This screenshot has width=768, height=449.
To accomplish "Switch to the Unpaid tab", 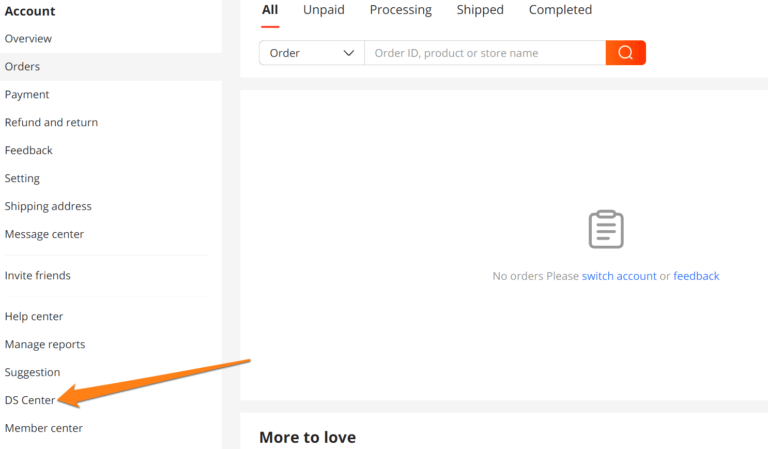I will pyautogui.click(x=324, y=10).
